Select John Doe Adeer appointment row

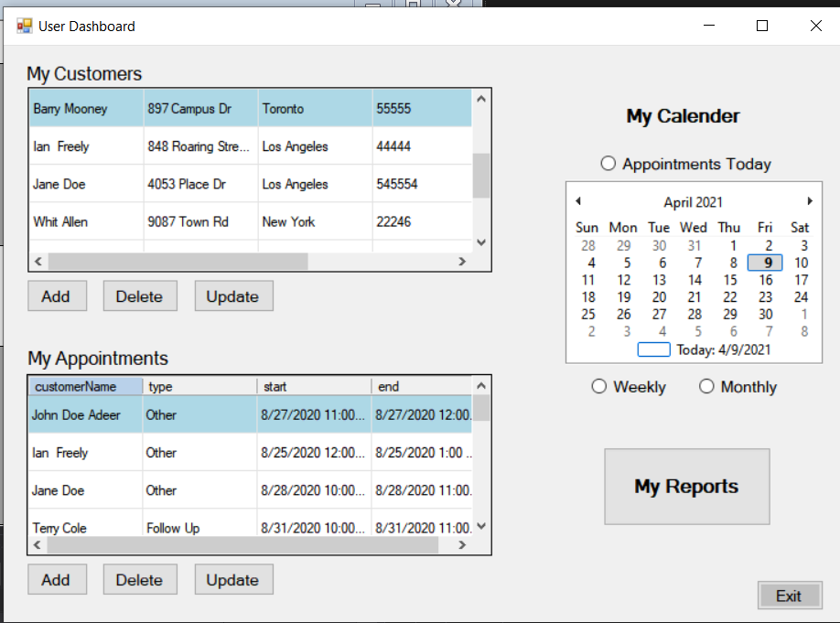pyautogui.click(x=250, y=414)
